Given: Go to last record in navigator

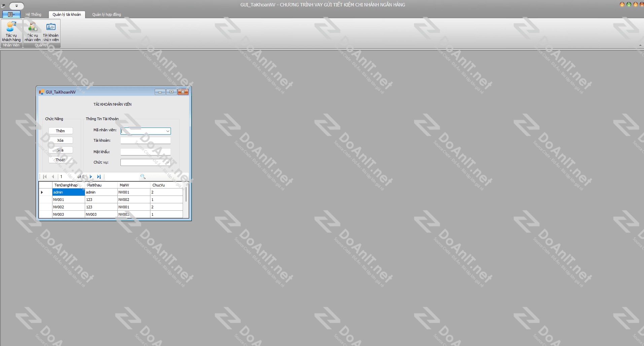Looking at the screenshot, I should tap(99, 177).
